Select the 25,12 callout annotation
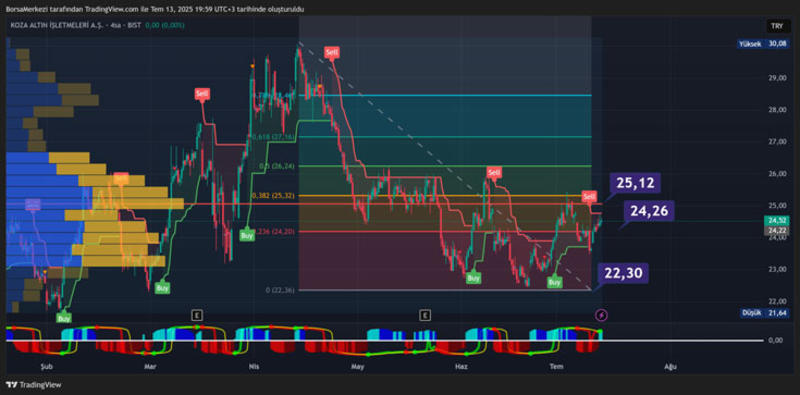 click(x=635, y=183)
